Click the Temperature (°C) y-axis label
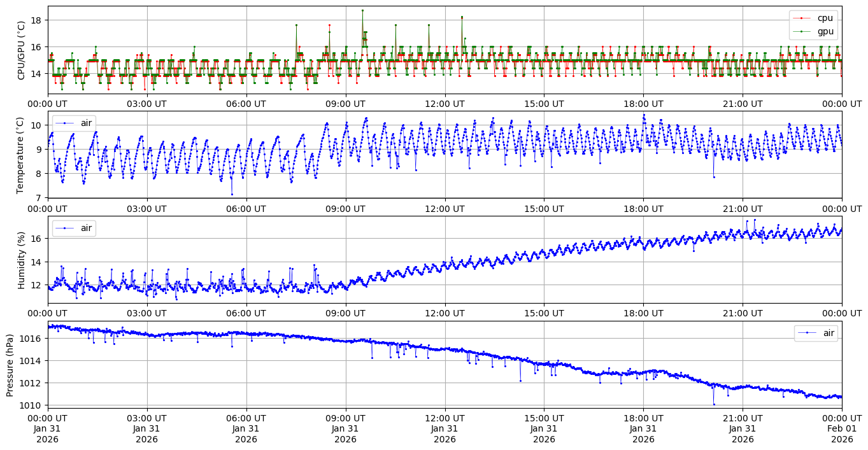The height and width of the screenshot is (450, 868). [21, 155]
